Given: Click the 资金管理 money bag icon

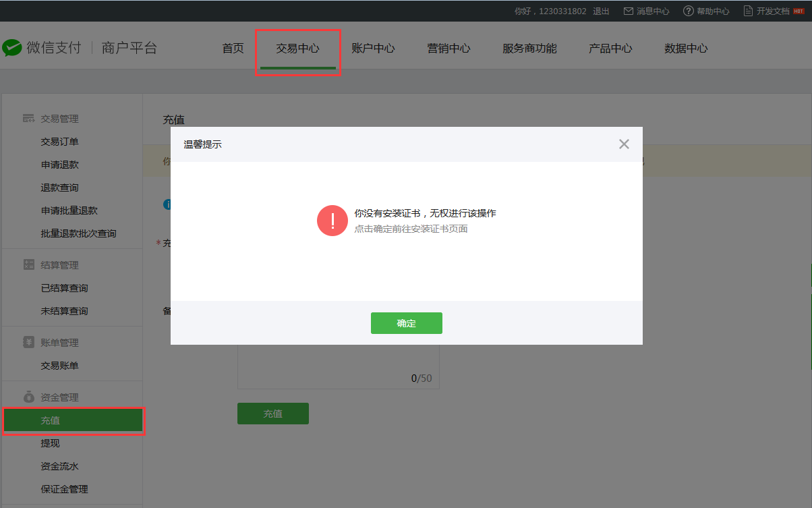Looking at the screenshot, I should point(28,397).
